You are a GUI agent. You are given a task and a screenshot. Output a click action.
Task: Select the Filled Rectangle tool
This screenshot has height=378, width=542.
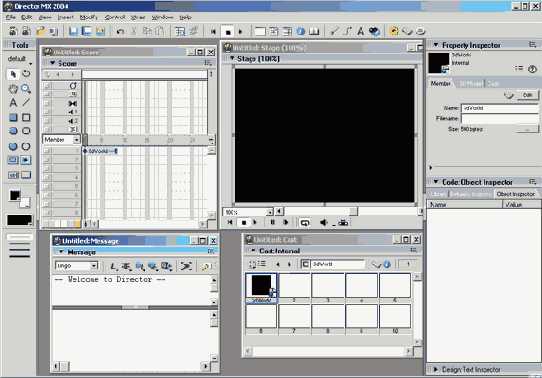(13, 117)
